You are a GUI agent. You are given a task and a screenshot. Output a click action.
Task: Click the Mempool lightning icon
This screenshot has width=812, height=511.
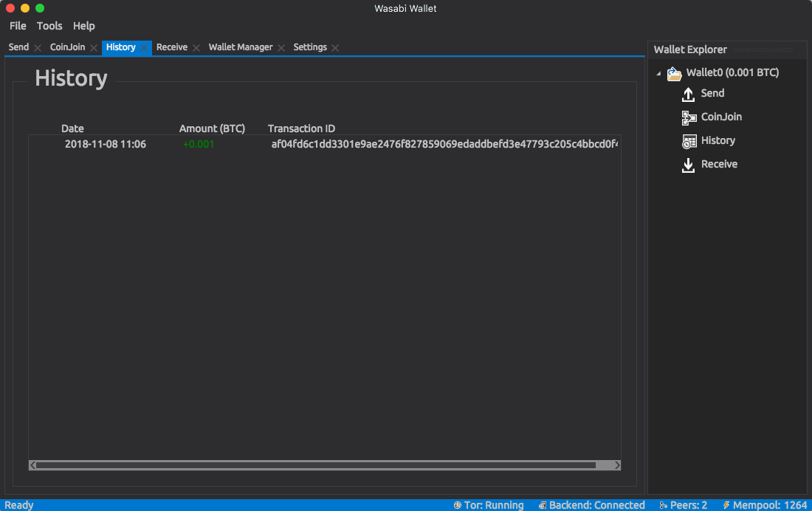pyautogui.click(x=726, y=505)
